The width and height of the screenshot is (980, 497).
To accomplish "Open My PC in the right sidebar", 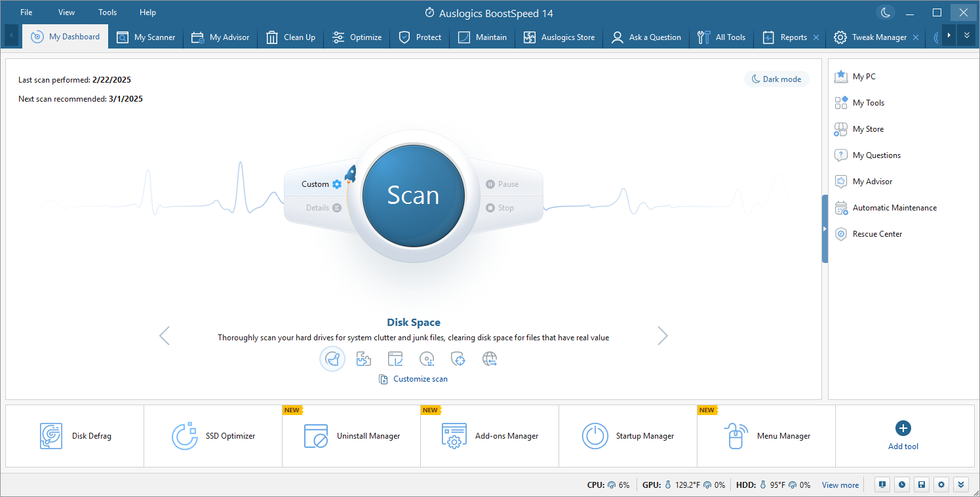I will tap(855, 77).
